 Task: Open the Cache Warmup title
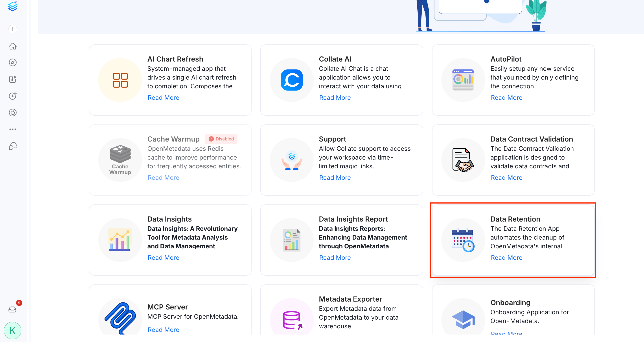[x=173, y=139]
